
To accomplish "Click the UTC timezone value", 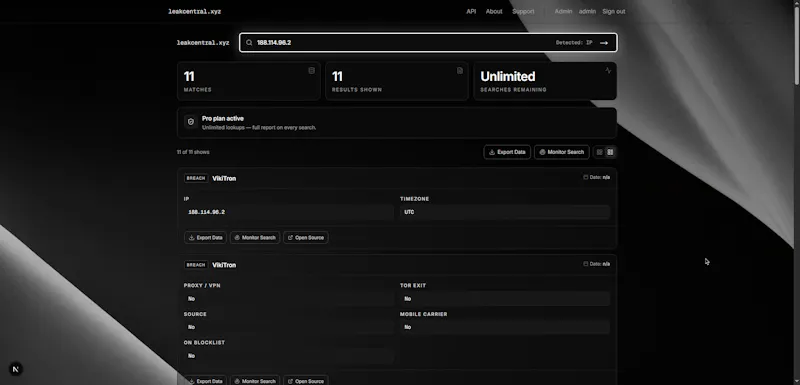I will point(409,212).
